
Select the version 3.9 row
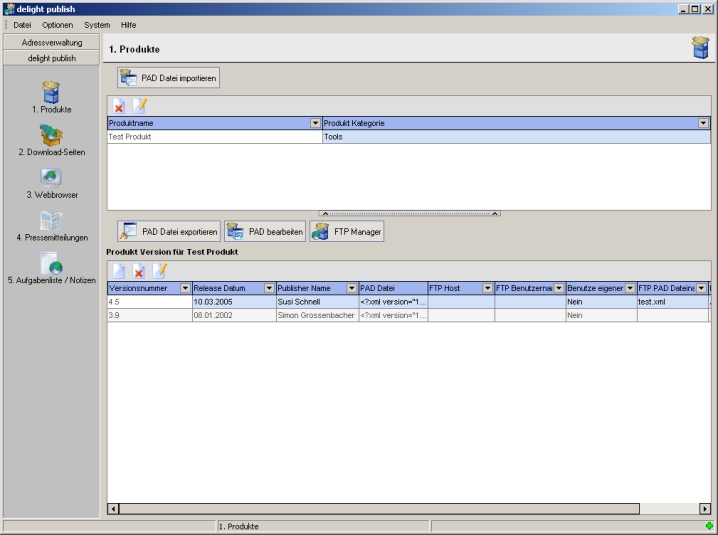coord(150,315)
